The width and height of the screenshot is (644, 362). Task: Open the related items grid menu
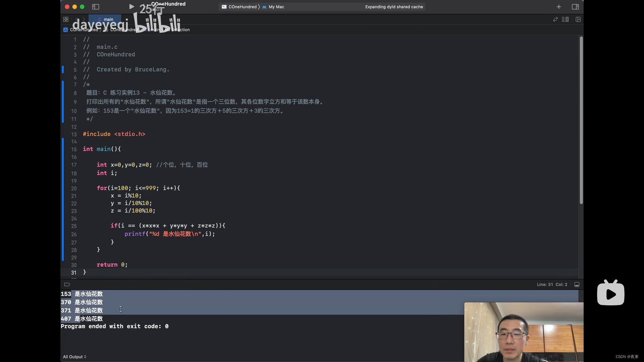(66, 19)
